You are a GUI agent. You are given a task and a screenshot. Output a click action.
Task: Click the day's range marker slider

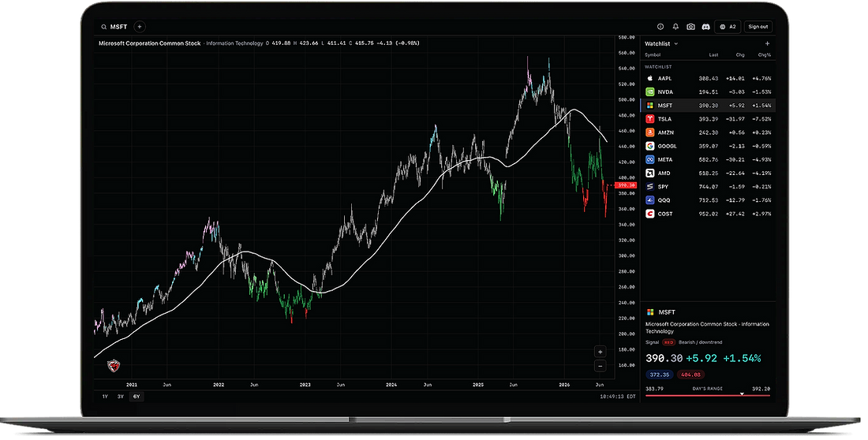[742, 394]
